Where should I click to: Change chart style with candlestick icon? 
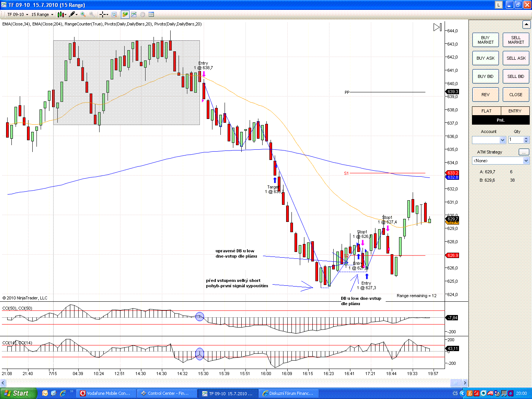(x=60, y=14)
